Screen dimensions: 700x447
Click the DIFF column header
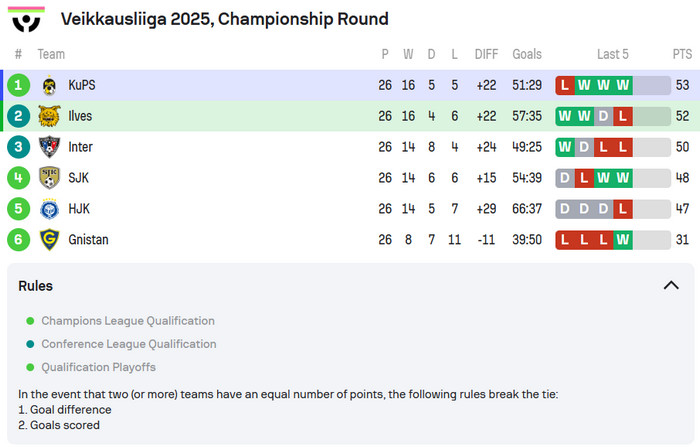pos(486,54)
